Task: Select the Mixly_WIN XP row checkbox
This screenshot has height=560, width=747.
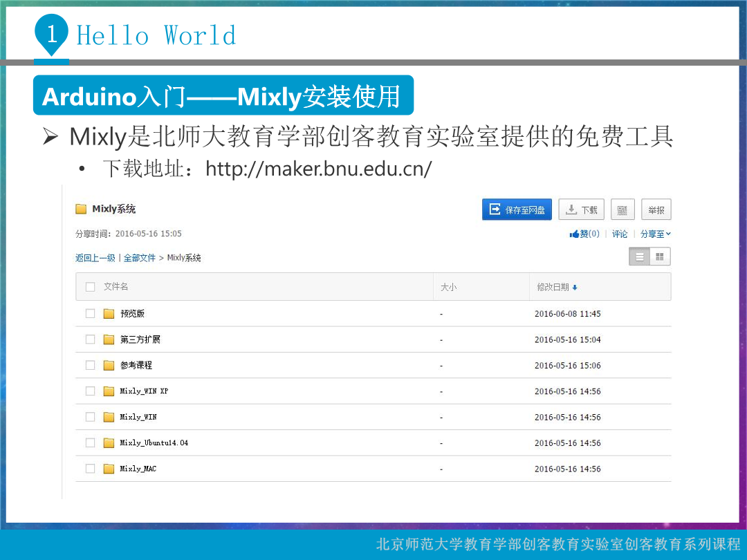Action: click(x=90, y=391)
